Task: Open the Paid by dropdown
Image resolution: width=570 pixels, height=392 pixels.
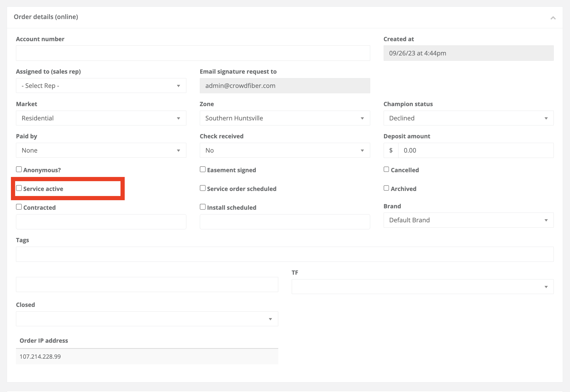Action: [x=101, y=150]
